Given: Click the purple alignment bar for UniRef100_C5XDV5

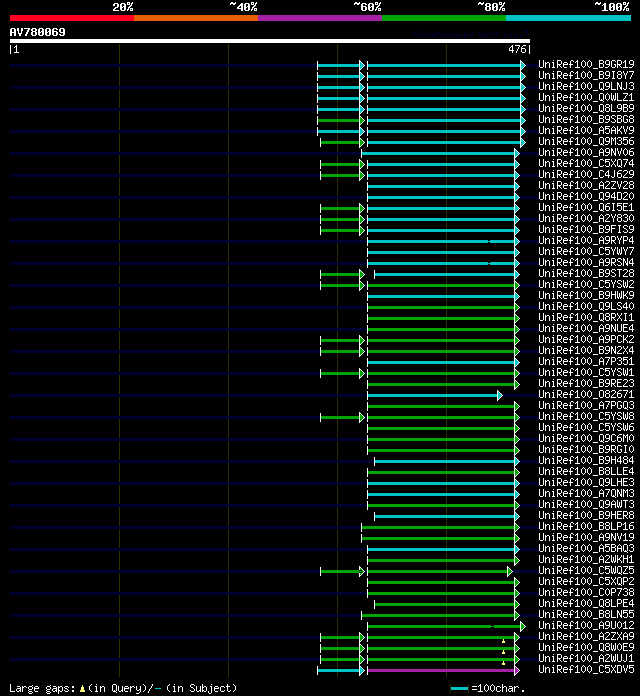Looking at the screenshot, I should pos(442,670).
